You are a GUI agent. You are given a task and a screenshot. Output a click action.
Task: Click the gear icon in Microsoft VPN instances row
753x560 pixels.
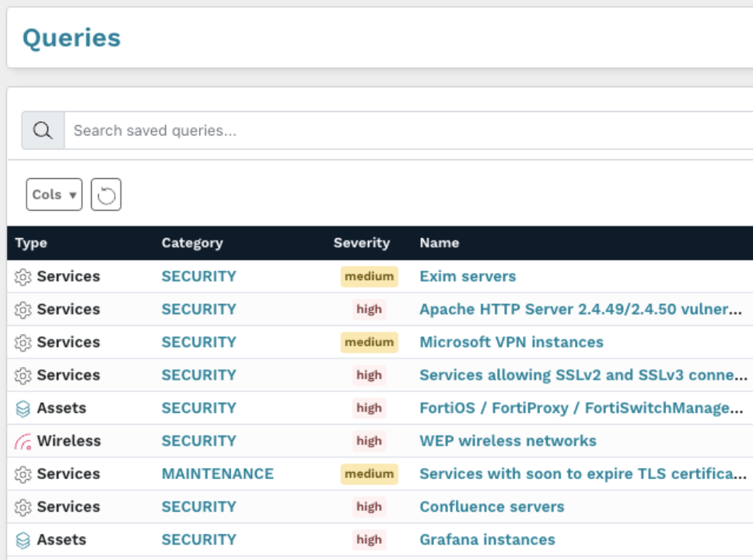(x=23, y=342)
